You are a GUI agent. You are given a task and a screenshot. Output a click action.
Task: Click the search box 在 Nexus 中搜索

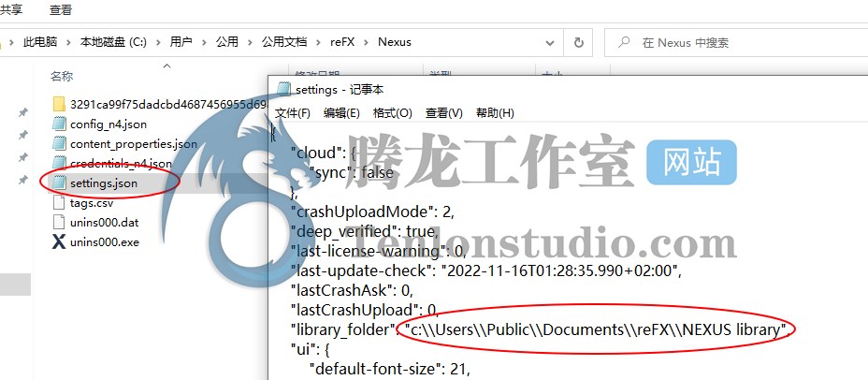(x=736, y=43)
